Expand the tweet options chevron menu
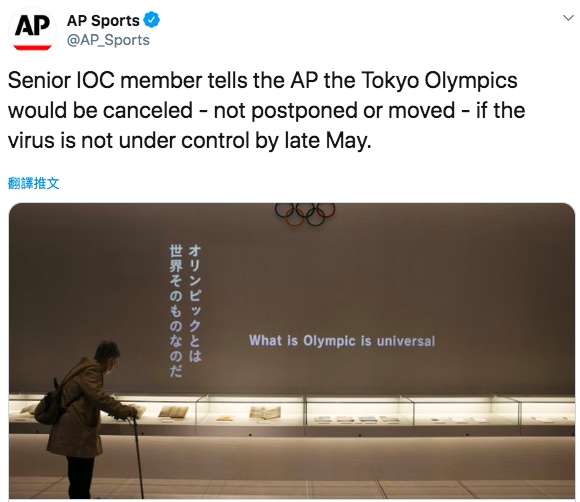The height and width of the screenshot is (502, 580). (568, 18)
